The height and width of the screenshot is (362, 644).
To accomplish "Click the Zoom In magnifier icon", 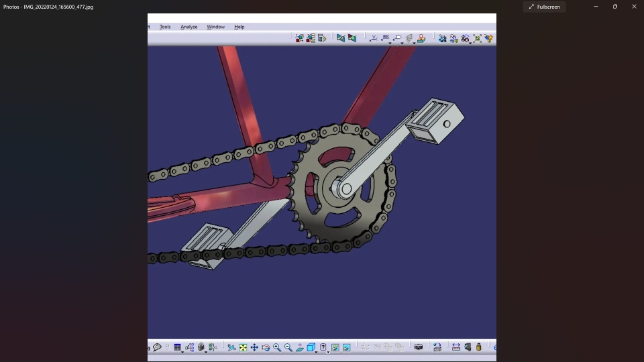I will point(277,348).
